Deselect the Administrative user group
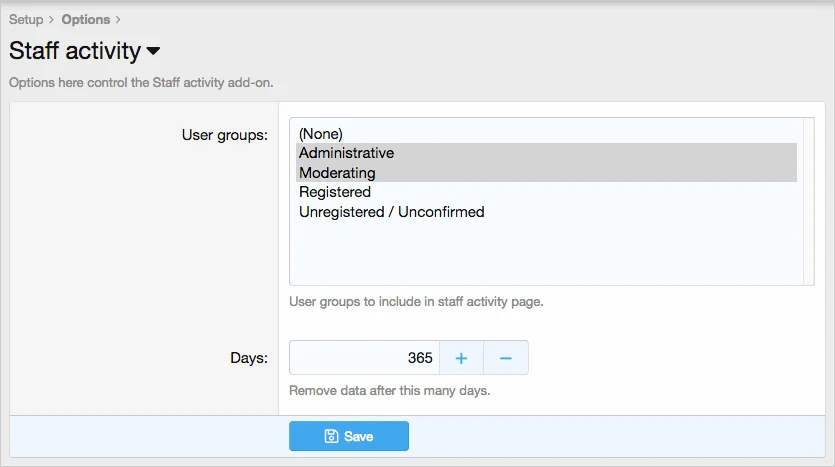 [346, 153]
